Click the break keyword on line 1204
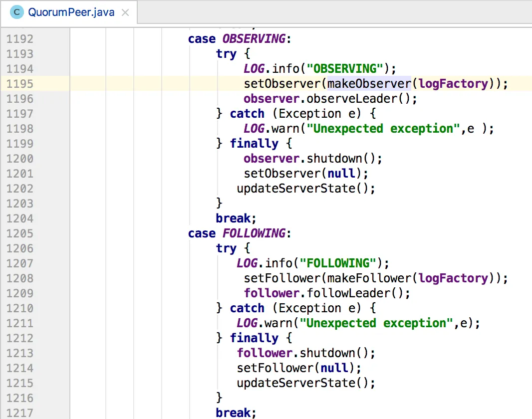This screenshot has width=532, height=419. (x=233, y=218)
